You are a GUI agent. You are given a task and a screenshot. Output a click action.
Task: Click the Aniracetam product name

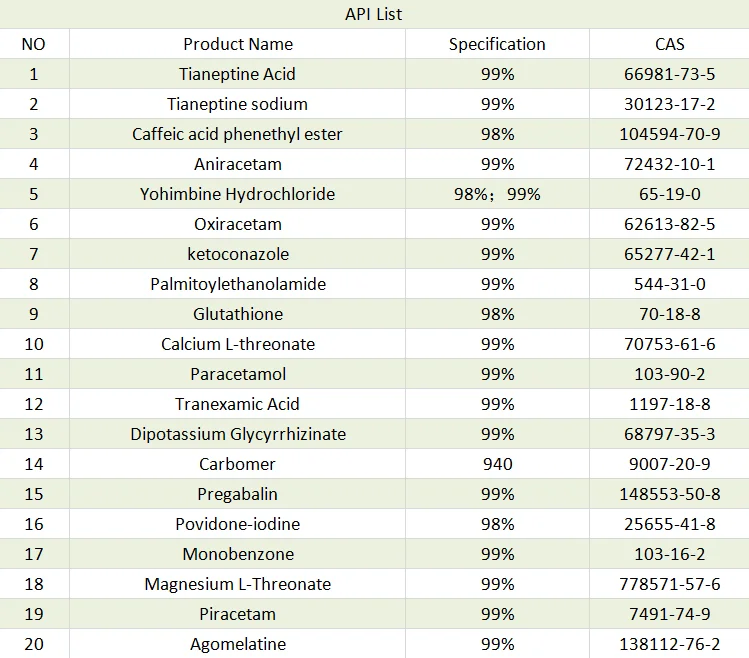coord(238,164)
